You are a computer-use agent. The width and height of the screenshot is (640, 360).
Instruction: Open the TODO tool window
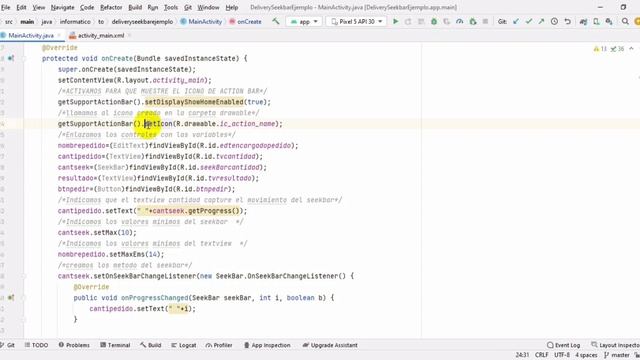point(36,345)
